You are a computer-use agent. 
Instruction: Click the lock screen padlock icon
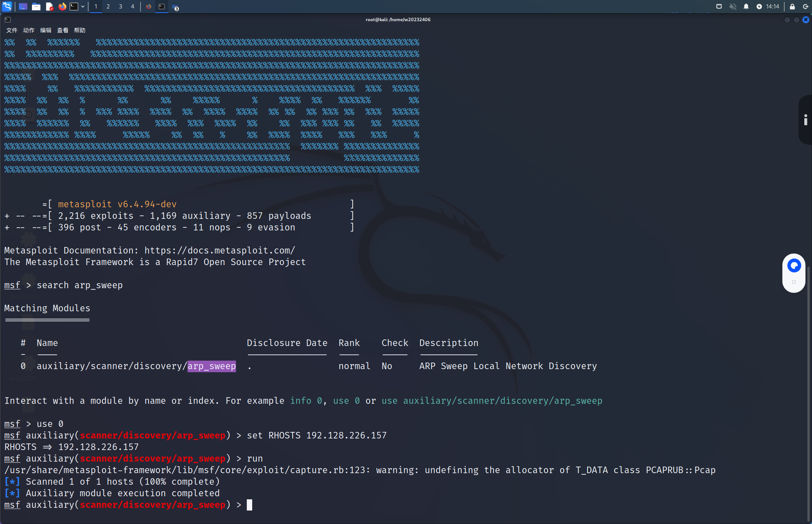click(792, 7)
